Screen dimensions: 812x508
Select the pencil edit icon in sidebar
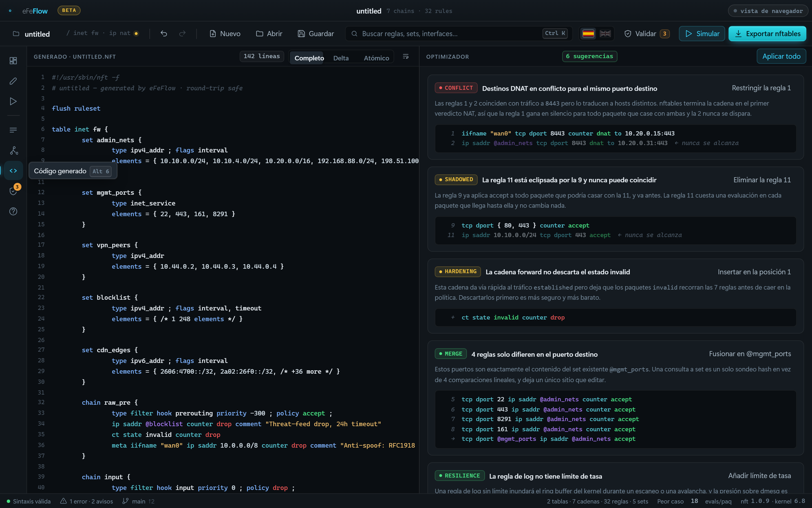(13, 81)
